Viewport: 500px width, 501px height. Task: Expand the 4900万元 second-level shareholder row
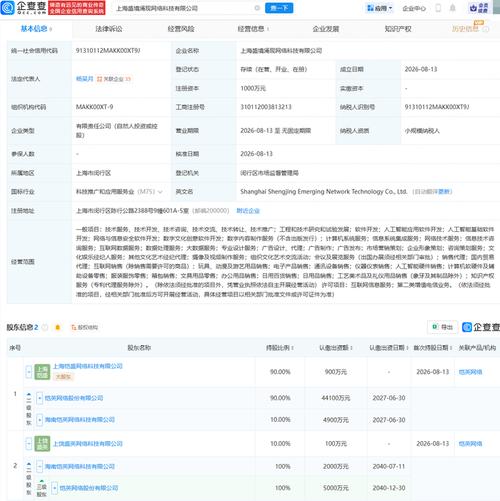[39, 420]
